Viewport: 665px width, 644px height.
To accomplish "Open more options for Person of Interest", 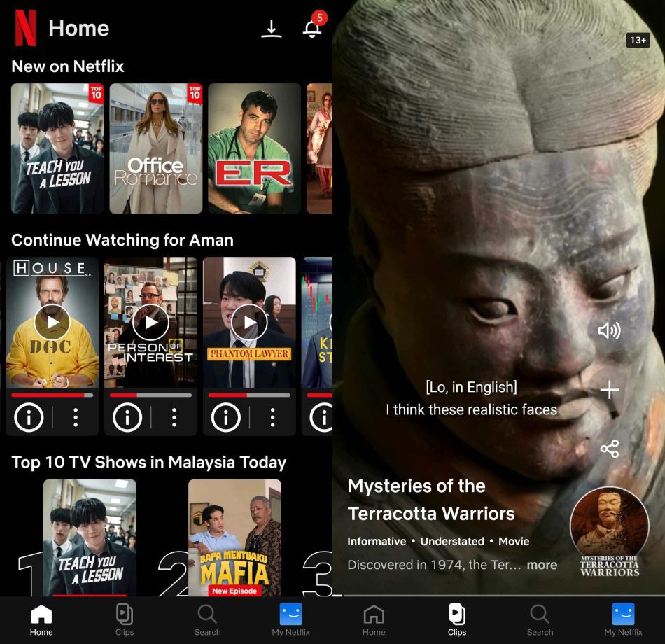I will 174,417.
